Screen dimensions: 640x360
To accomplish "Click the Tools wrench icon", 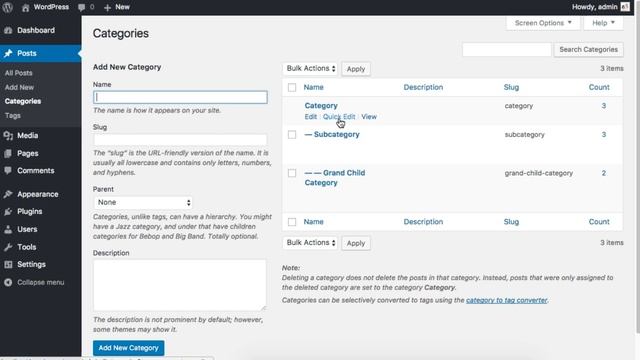I will click(8, 247).
